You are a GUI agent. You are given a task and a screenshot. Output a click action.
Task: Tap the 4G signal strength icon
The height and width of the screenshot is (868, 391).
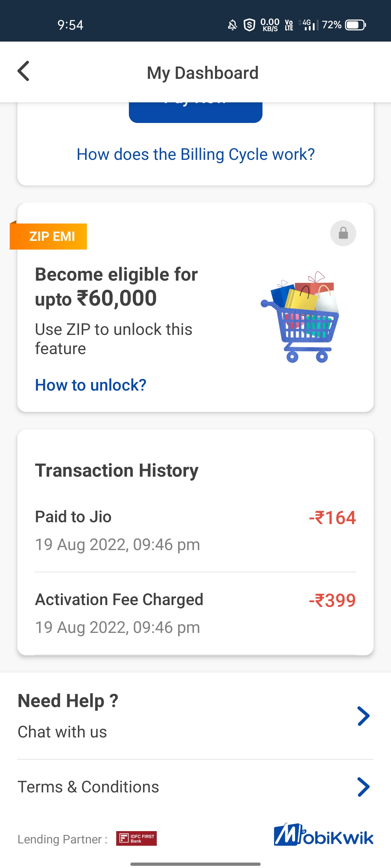pos(308,25)
